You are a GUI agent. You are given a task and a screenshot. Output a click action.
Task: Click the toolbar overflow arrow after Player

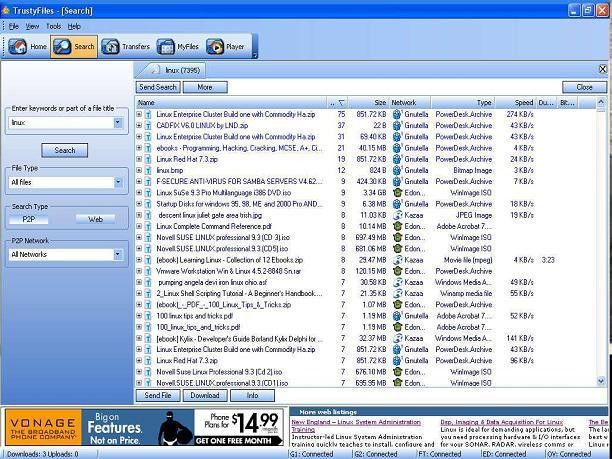[254, 55]
